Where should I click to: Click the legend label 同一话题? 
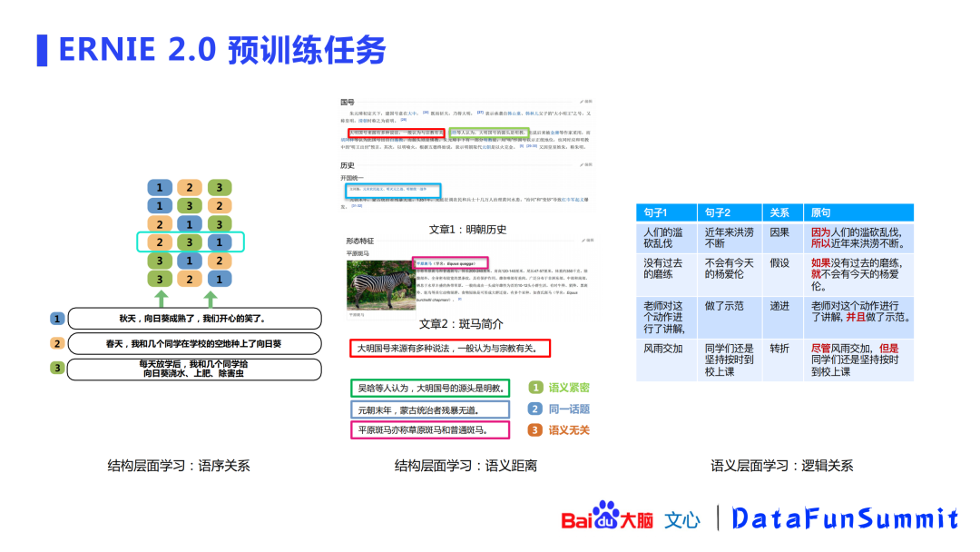(569, 409)
